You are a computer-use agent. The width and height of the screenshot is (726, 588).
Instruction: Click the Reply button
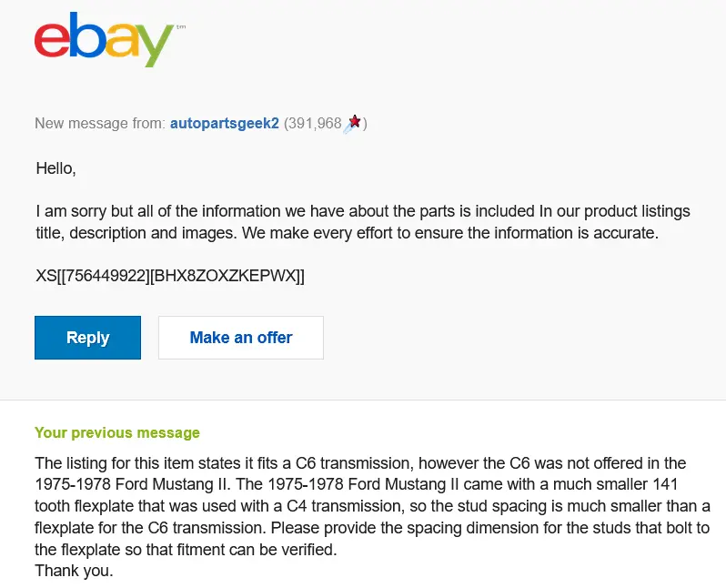tap(87, 338)
